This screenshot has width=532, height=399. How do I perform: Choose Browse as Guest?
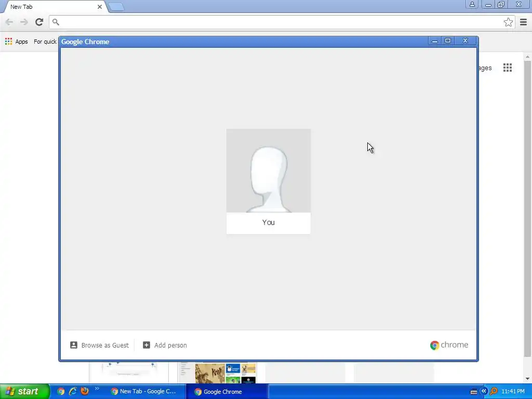pos(99,345)
